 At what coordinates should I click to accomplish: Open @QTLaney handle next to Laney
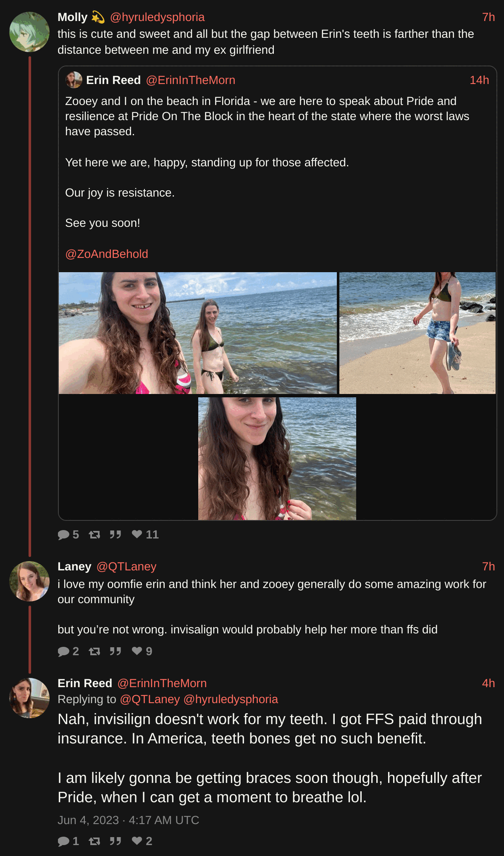tap(126, 567)
